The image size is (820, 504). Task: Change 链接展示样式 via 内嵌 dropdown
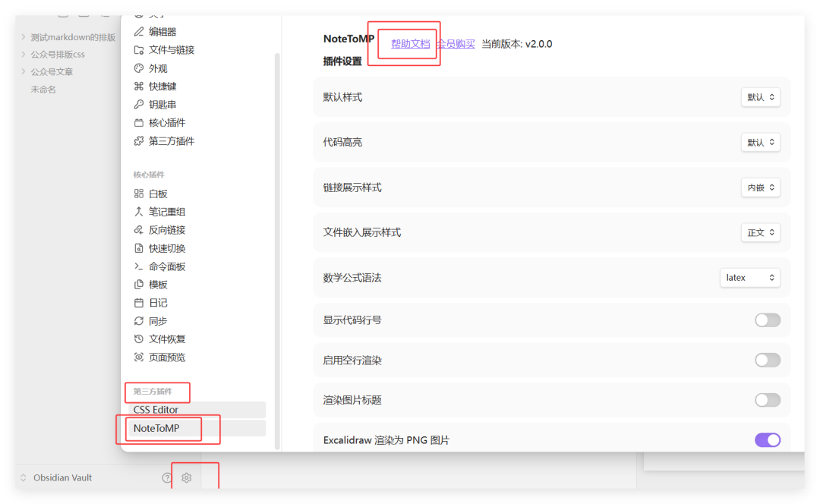[760, 187]
